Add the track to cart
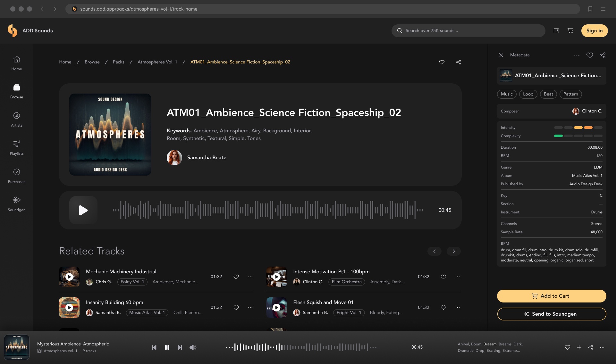This screenshot has height=364, width=616. (x=551, y=296)
